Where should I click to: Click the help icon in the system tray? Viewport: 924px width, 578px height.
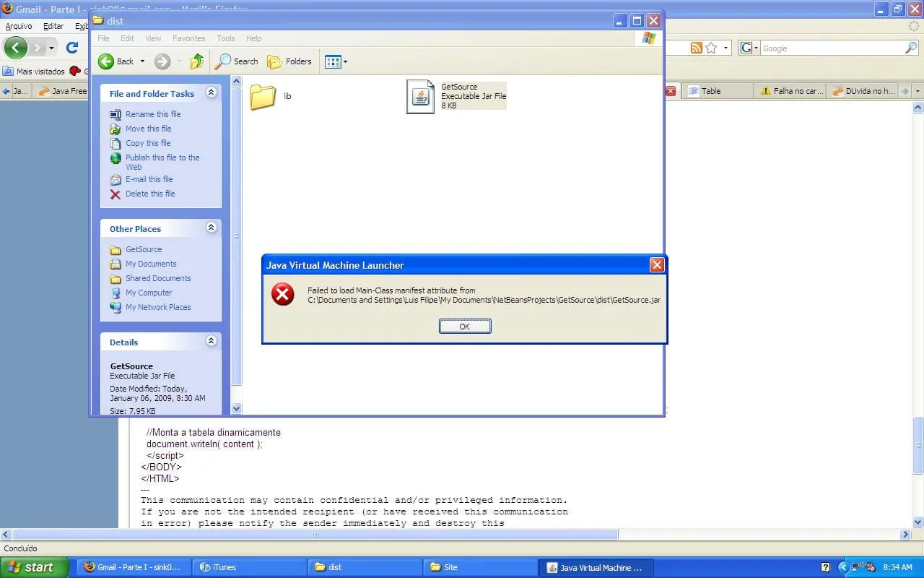point(826,568)
